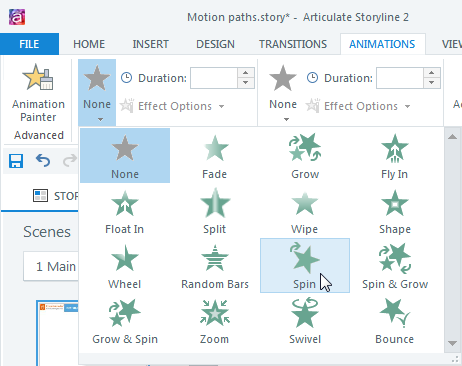Switch to the TRANSITIONS ribbon tab
Screen dimensions: 462x366
(293, 44)
